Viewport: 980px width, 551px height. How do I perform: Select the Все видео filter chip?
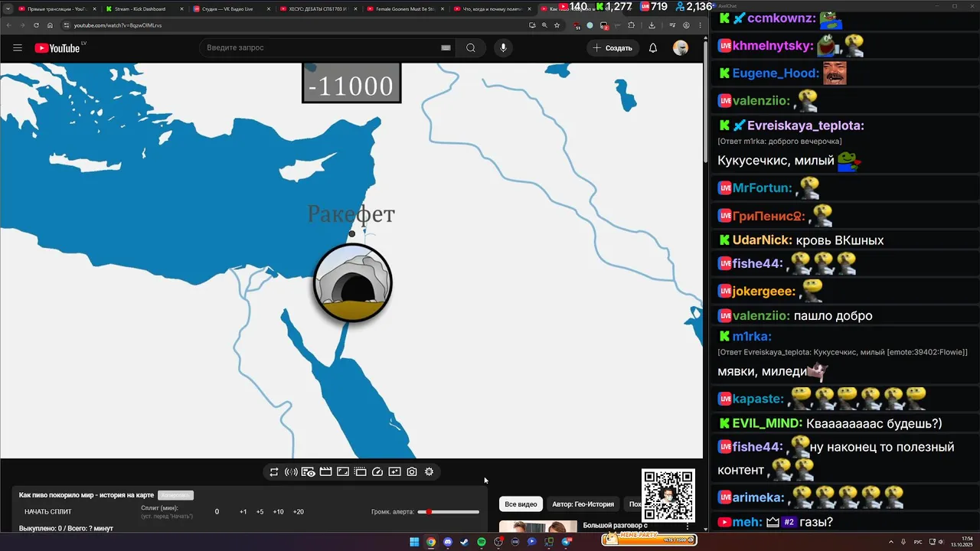(521, 504)
